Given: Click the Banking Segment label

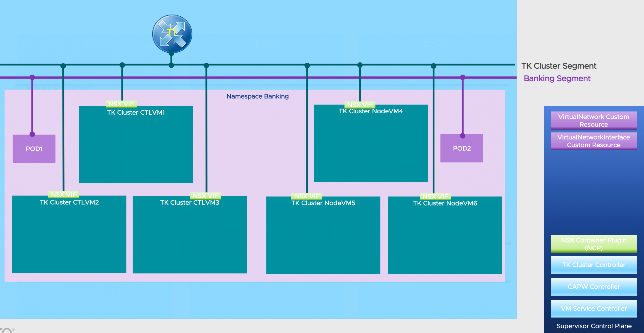Looking at the screenshot, I should [557, 78].
